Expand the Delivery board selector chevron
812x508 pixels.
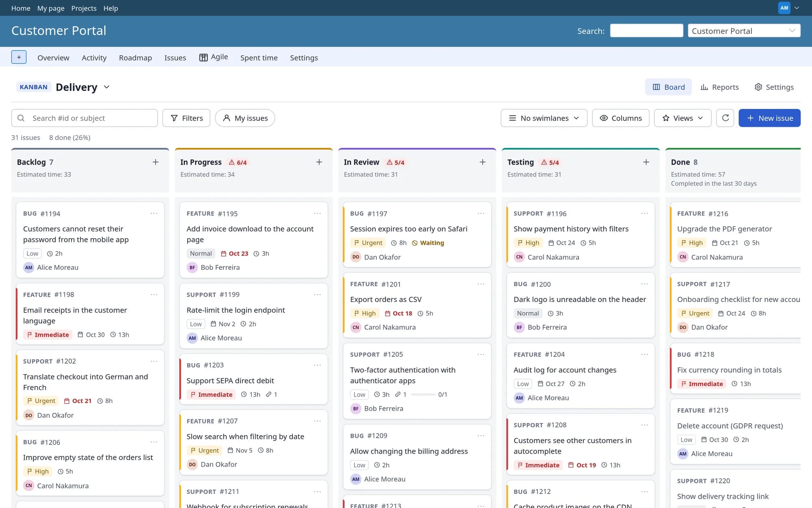point(106,87)
